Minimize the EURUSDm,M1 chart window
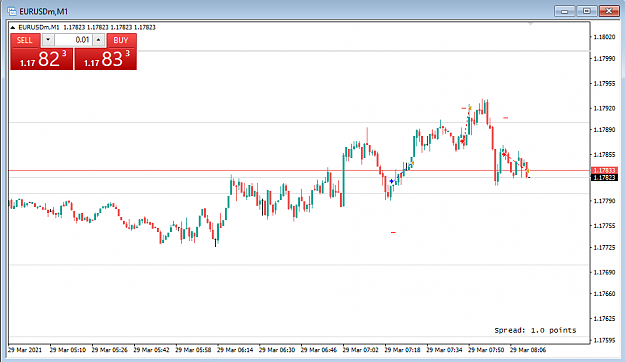Viewport: 625px width, 362px height. [564, 11]
